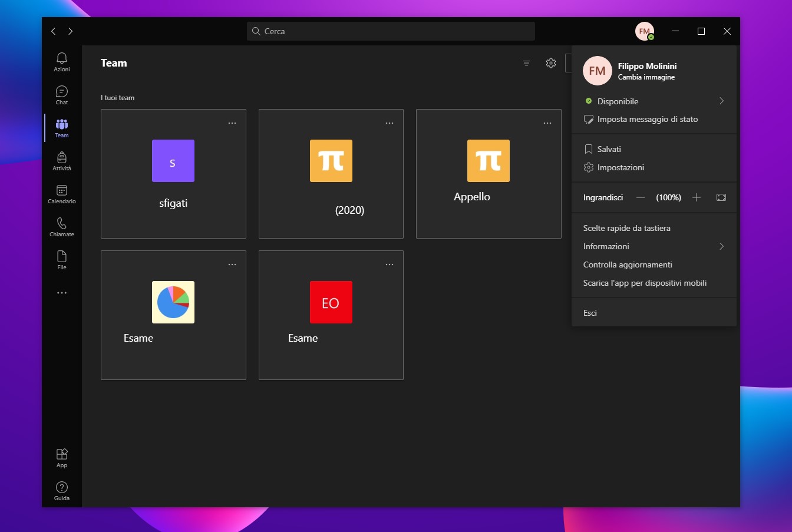Open more options for Appello team
The image size is (792, 532).
click(x=547, y=123)
